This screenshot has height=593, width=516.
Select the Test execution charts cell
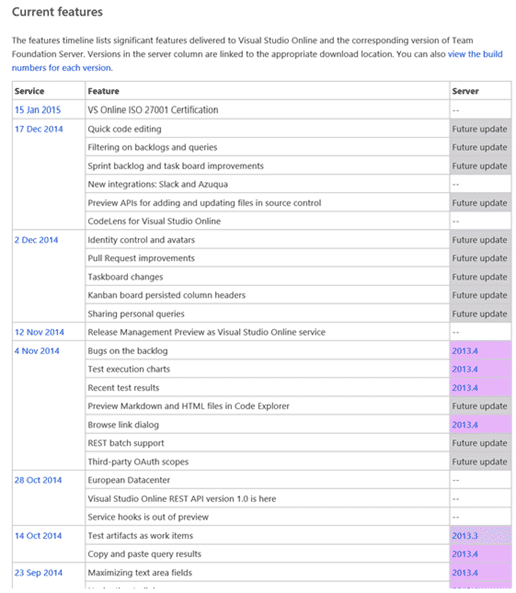pos(267,369)
